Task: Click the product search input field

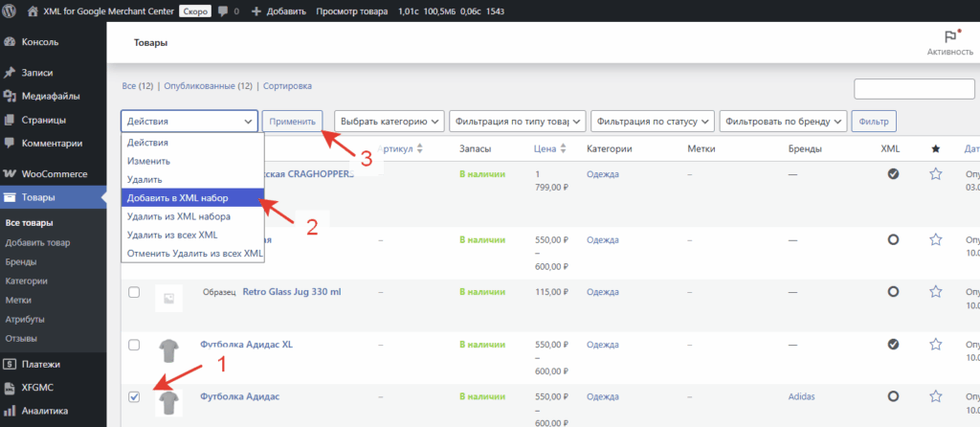Action: pos(914,89)
